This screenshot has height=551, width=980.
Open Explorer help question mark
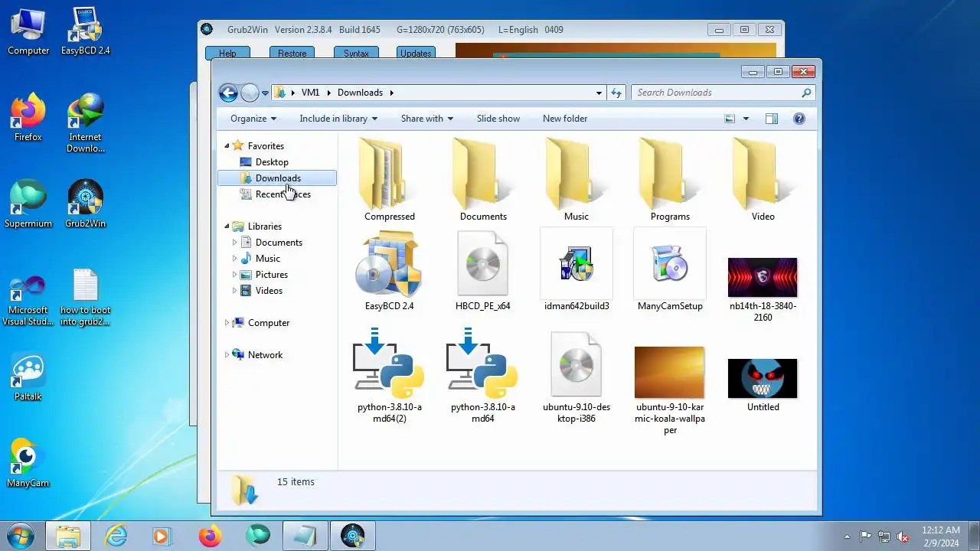tap(799, 119)
